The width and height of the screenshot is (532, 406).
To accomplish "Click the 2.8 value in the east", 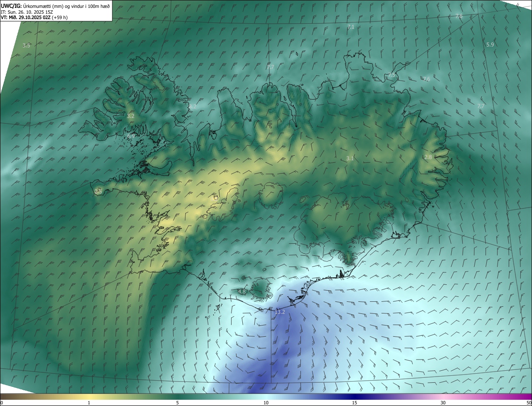I will [x=428, y=157].
